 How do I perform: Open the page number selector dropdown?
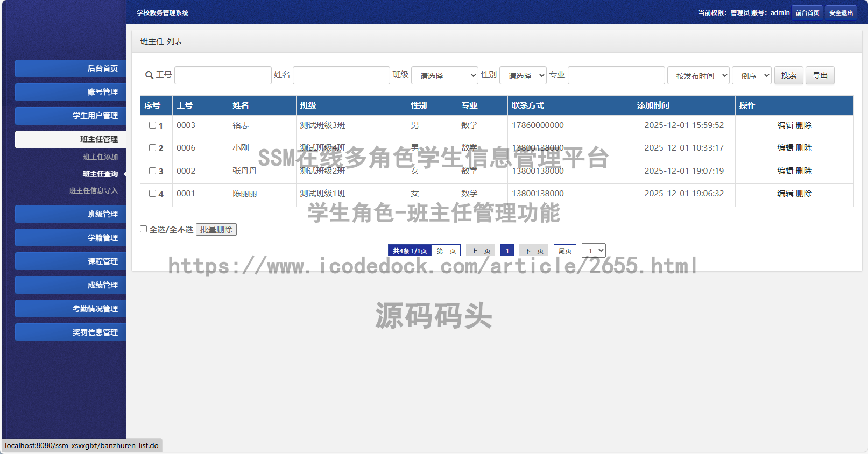(594, 251)
